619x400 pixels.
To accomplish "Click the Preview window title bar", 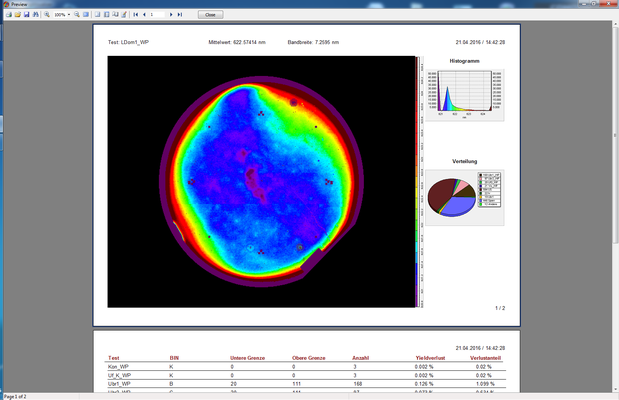I will tap(300, 4).
